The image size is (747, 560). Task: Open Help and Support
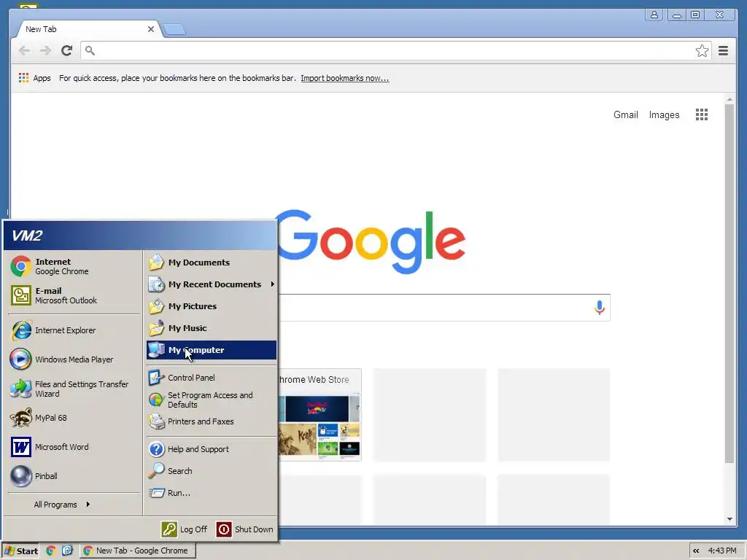click(x=211, y=449)
